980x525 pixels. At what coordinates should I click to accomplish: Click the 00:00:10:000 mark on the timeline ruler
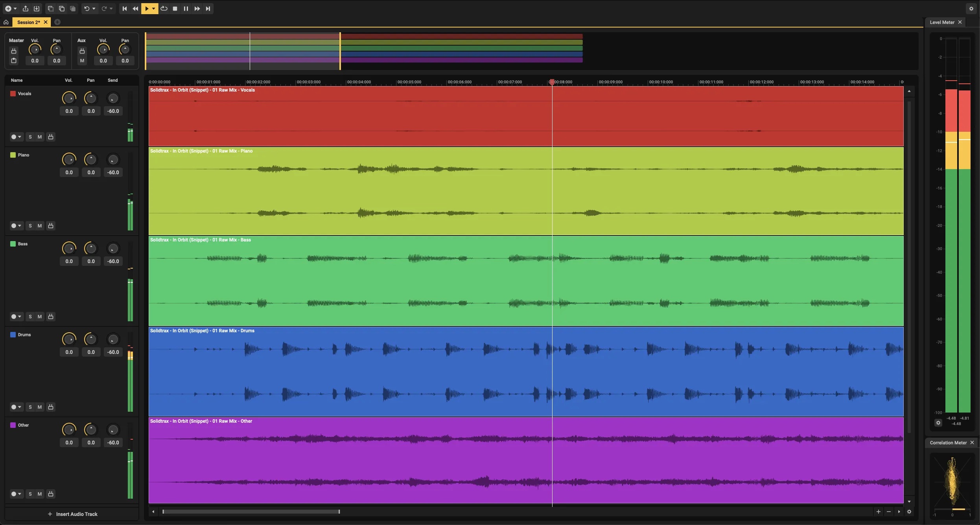pos(661,82)
